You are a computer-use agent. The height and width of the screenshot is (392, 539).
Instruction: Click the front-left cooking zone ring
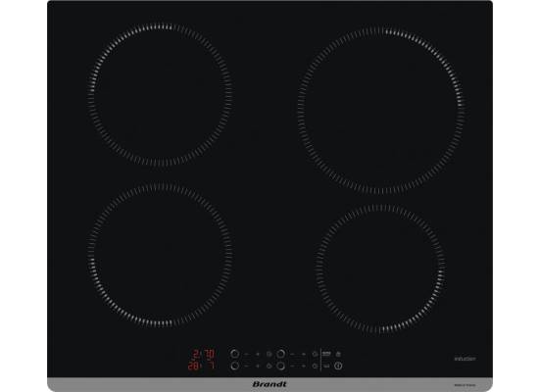(x=160, y=255)
